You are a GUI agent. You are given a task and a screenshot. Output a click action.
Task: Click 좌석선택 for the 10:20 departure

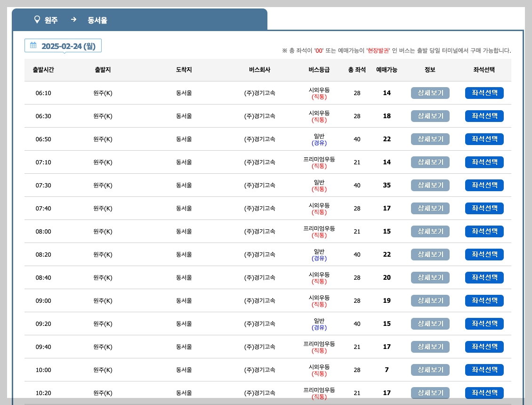click(x=484, y=393)
